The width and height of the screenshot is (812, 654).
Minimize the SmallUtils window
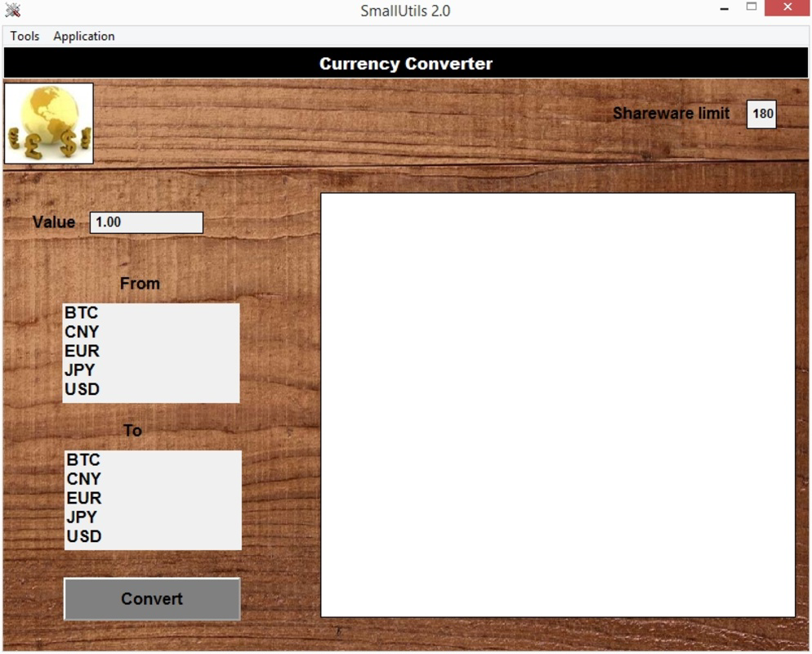tap(725, 9)
